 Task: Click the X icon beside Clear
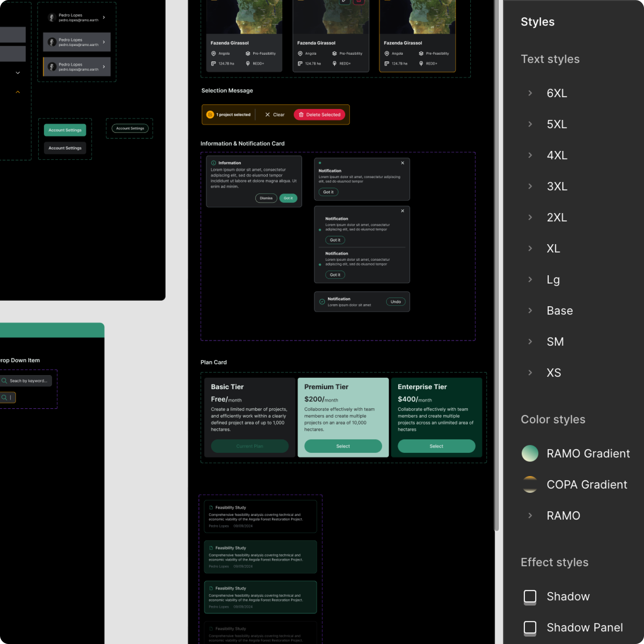(267, 115)
